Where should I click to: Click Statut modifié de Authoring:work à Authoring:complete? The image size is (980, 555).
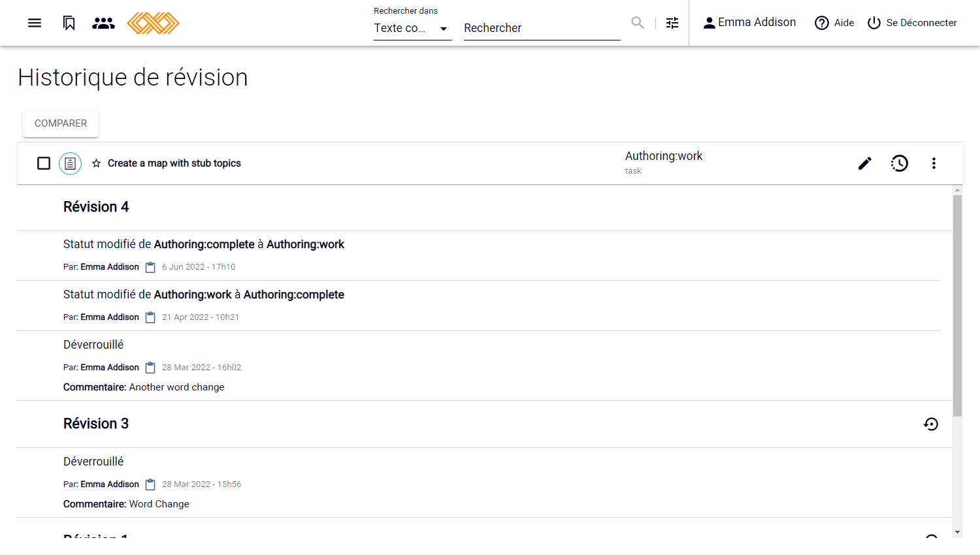[x=204, y=294]
